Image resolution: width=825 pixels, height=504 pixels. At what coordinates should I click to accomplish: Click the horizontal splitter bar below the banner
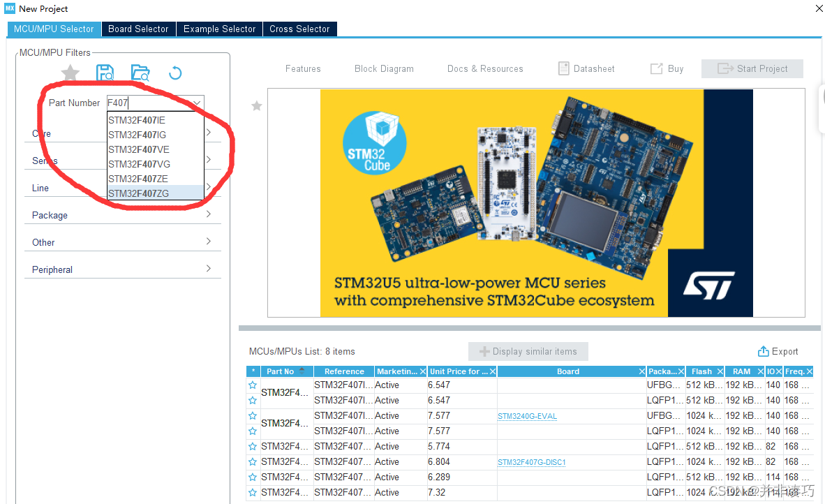click(529, 328)
